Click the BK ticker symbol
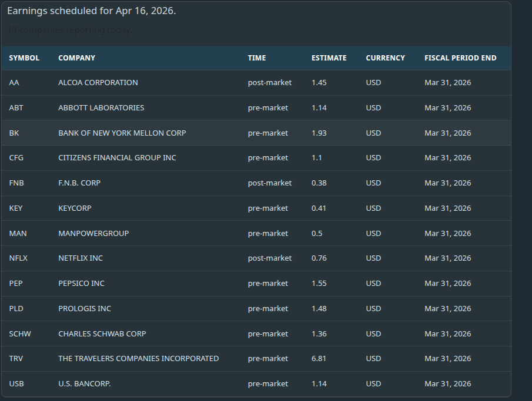Screen dimensions: 532x401 click(x=14, y=133)
